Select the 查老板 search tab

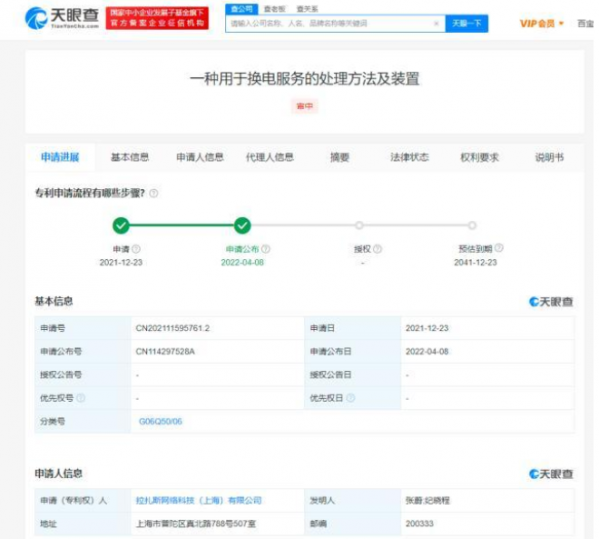pyautogui.click(x=274, y=9)
